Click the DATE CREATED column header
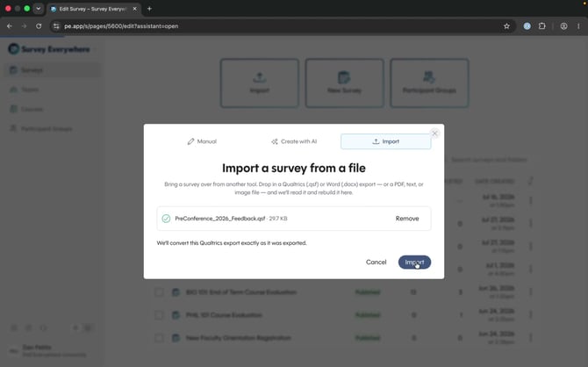Screen dimensions: 588x367 [495, 181]
